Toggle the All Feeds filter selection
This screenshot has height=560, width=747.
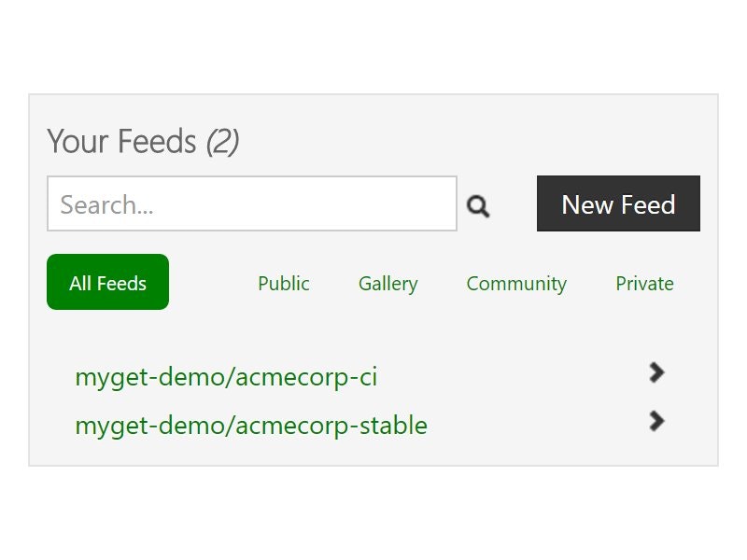click(x=107, y=282)
